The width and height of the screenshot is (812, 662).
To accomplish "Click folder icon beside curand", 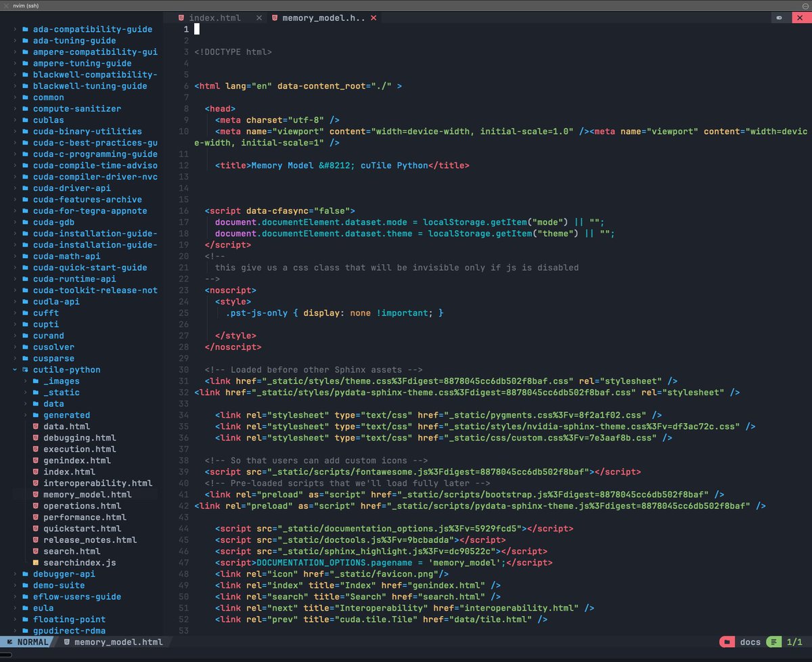I will point(25,336).
